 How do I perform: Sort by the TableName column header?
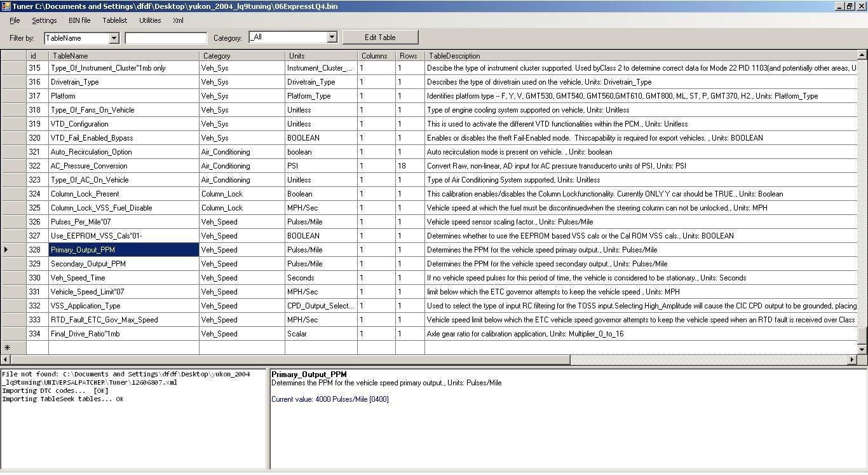[123, 56]
